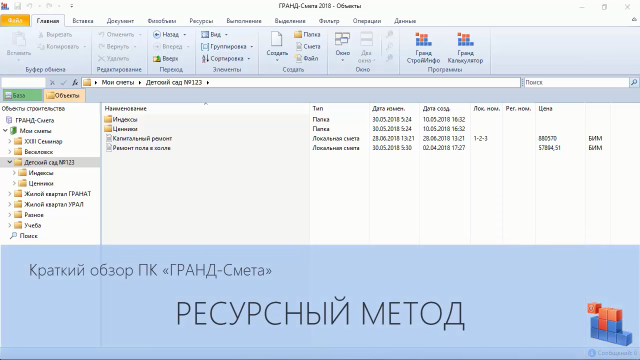Click the Вернуть redo button
The width and height of the screenshot is (640, 360).
click(x=113, y=47)
